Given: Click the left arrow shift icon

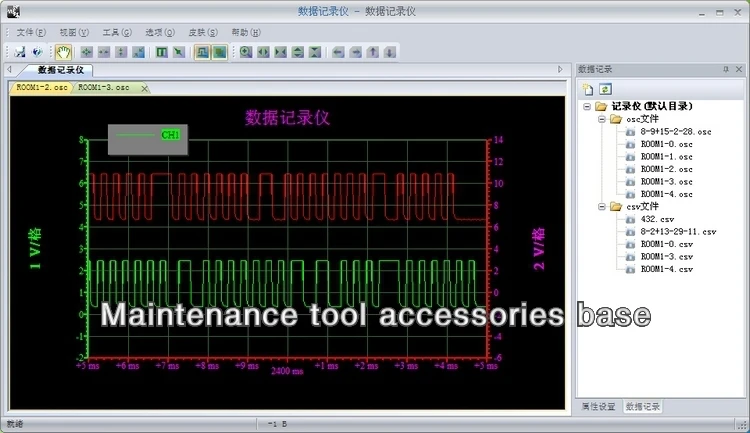Looking at the screenshot, I should tap(338, 52).
